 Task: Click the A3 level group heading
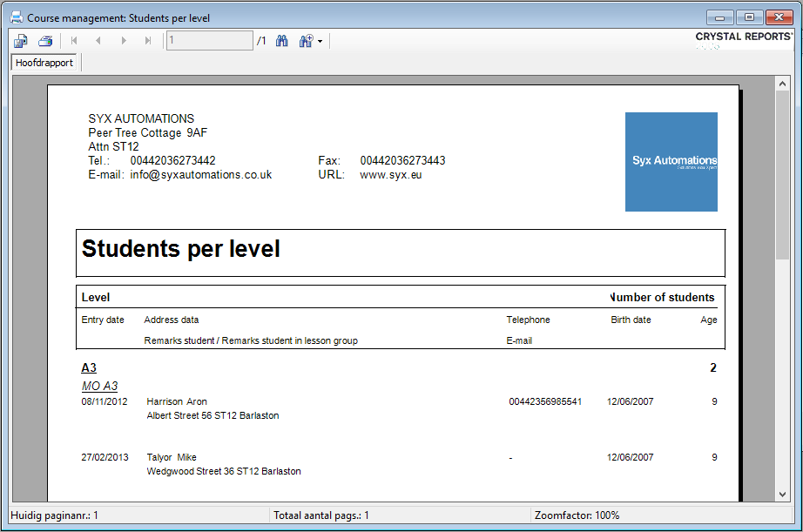click(x=89, y=368)
